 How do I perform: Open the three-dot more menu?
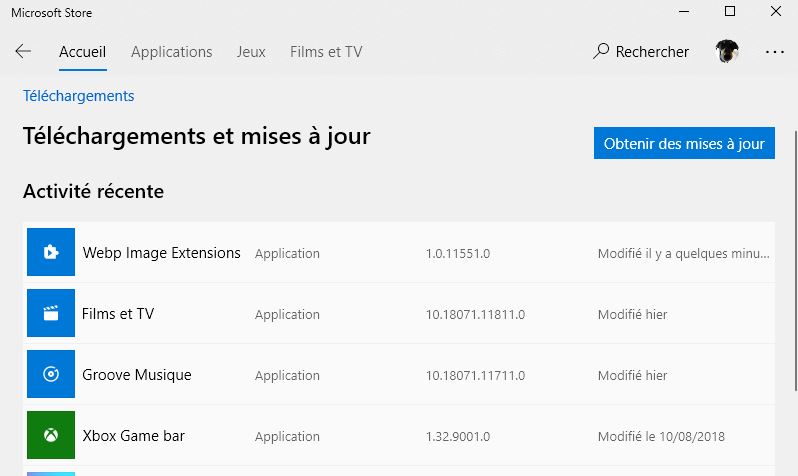(x=775, y=52)
